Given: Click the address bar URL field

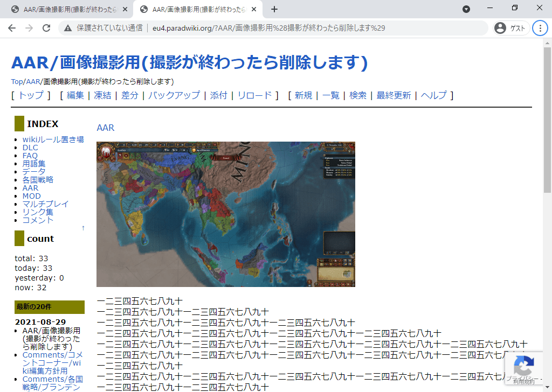Looking at the screenshot, I should point(270,28).
